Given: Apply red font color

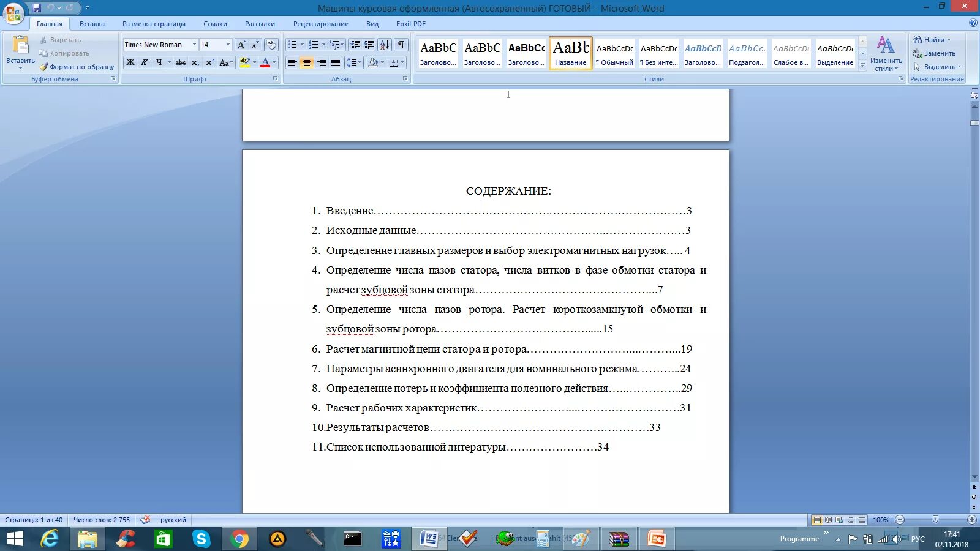Looking at the screenshot, I should (265, 62).
